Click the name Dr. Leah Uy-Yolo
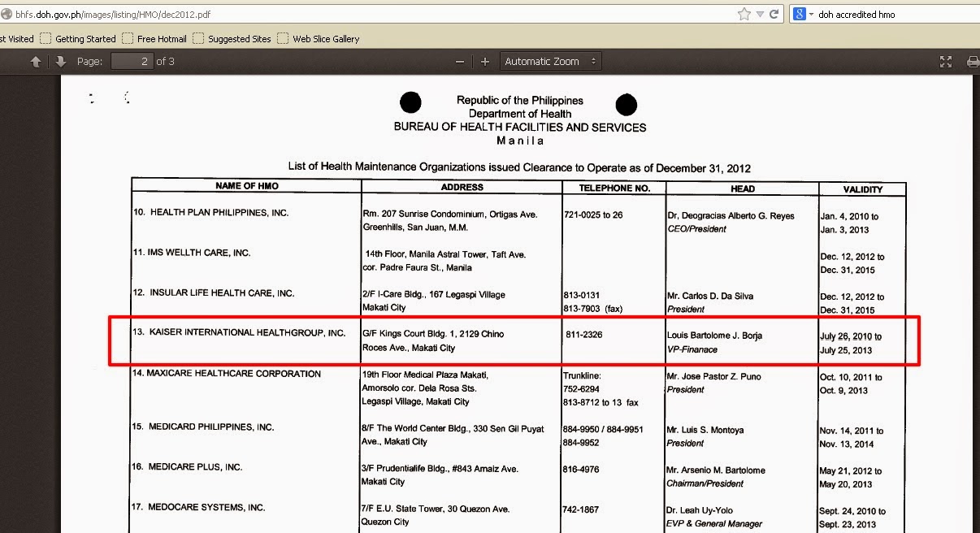980x533 pixels. 700,510
